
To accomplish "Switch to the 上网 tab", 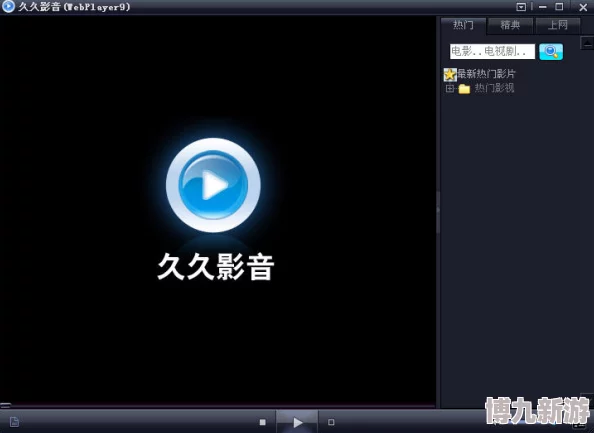I will click(558, 25).
